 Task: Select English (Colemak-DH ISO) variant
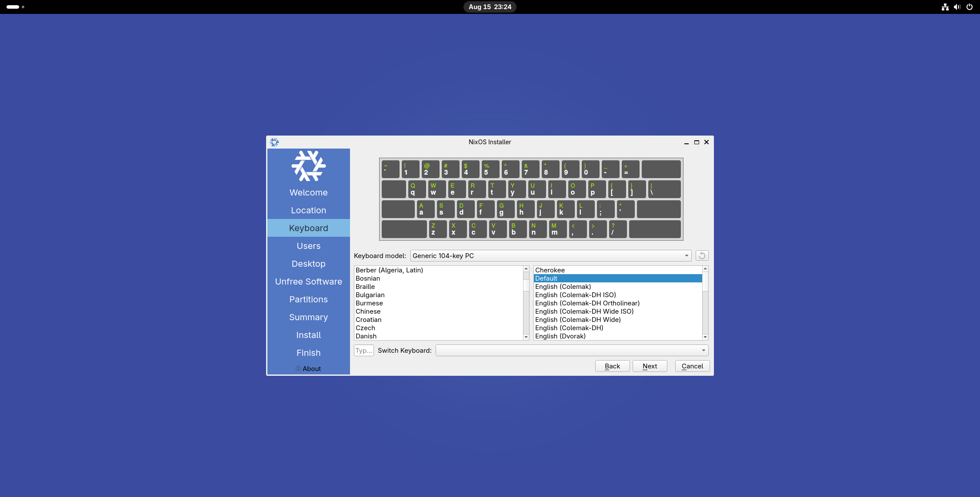pos(618,295)
